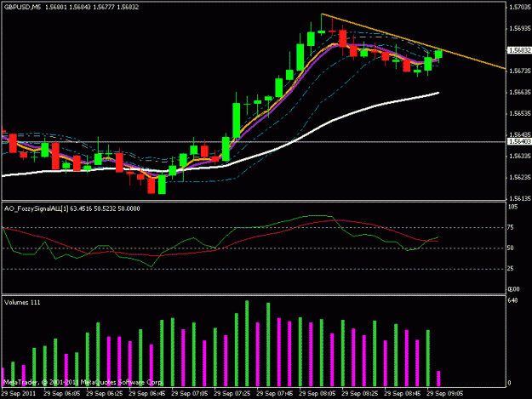Click the 29 Sep 06:45 time label
This screenshot has height=399, width=532.
point(147,394)
